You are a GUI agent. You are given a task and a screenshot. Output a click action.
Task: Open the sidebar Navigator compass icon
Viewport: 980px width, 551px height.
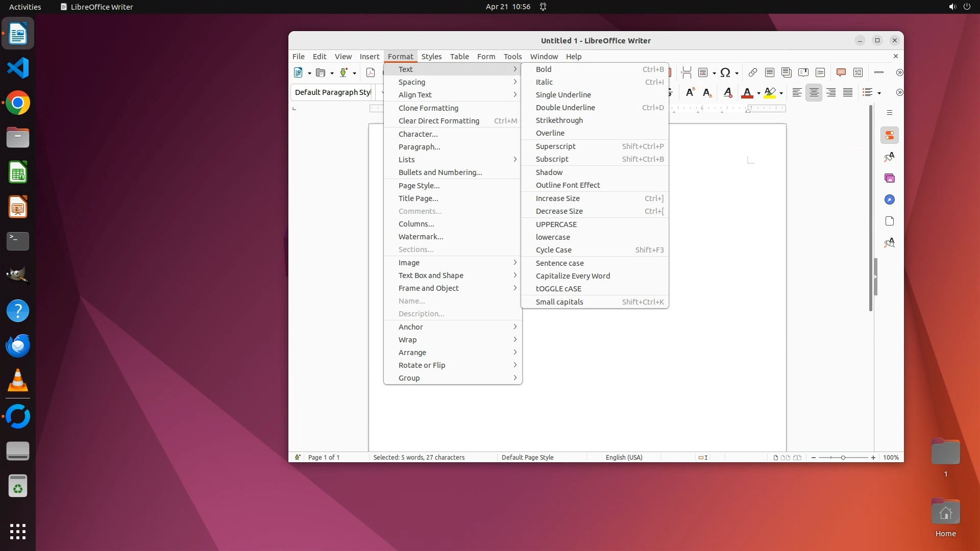[x=890, y=199]
